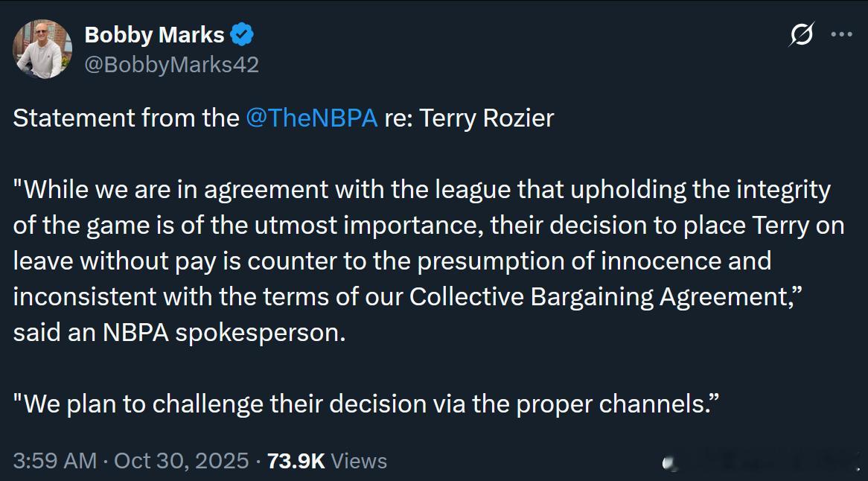This screenshot has width=868, height=481.
Task: Open the three-dot More options menu
Action: point(841,34)
